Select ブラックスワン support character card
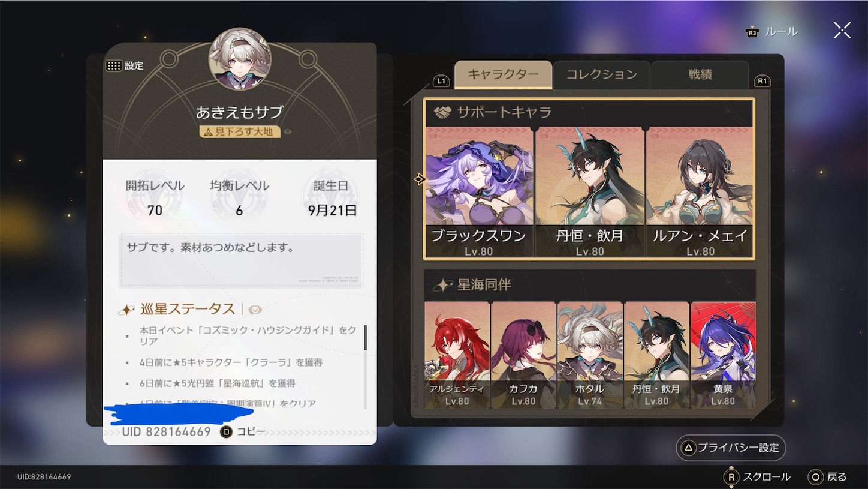The height and width of the screenshot is (489, 868). [479, 192]
